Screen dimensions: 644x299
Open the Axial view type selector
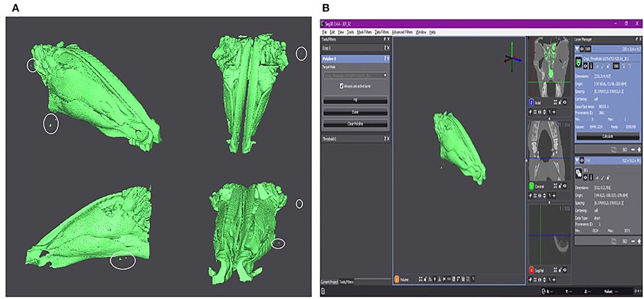(x=531, y=103)
